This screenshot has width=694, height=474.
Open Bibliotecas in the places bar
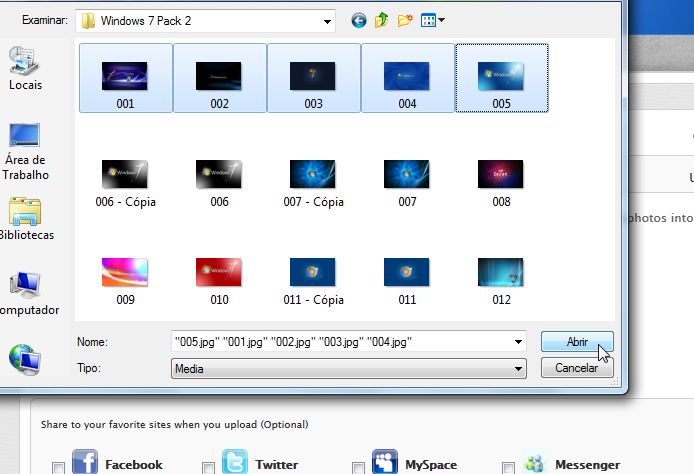[x=25, y=220]
